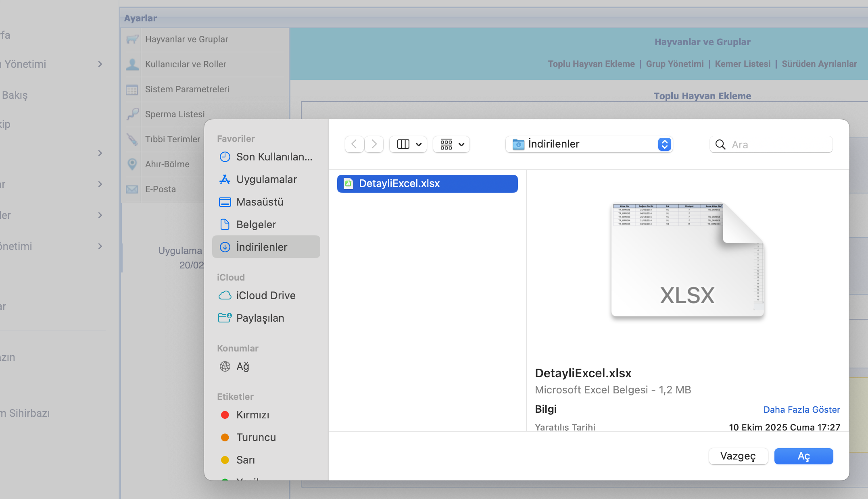Image resolution: width=868 pixels, height=499 pixels.
Task: Open Belgeler folder in sidebar
Action: coord(256,225)
